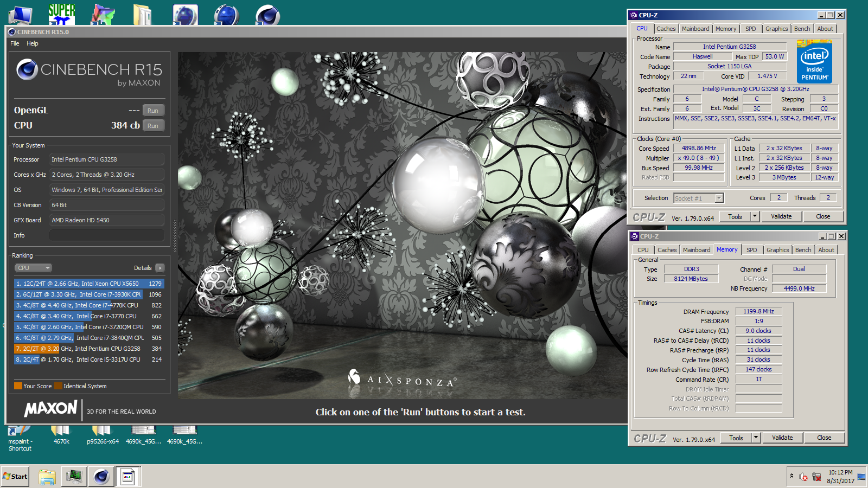Open first 4690k_45G desktop file
This screenshot has height=488, width=868.
pyautogui.click(x=143, y=435)
